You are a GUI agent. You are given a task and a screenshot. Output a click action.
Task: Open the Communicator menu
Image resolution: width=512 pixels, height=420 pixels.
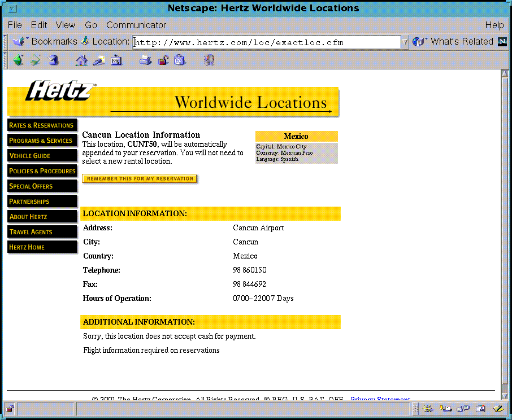click(136, 25)
